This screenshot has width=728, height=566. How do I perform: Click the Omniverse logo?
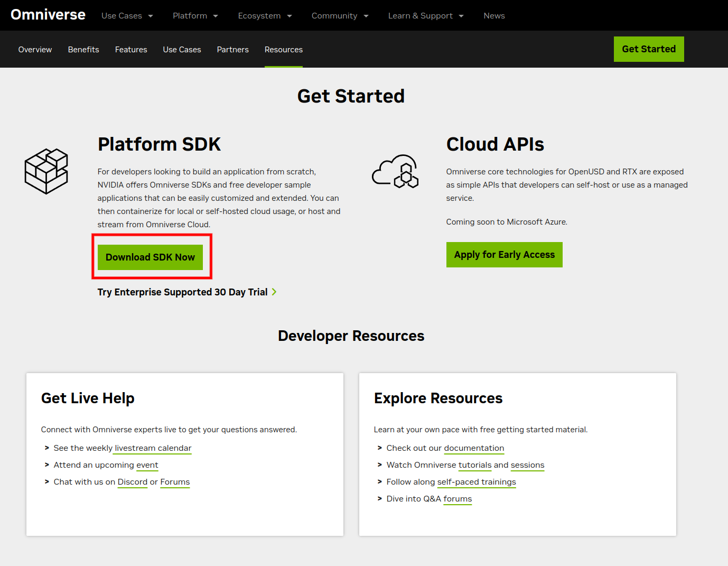coord(48,15)
